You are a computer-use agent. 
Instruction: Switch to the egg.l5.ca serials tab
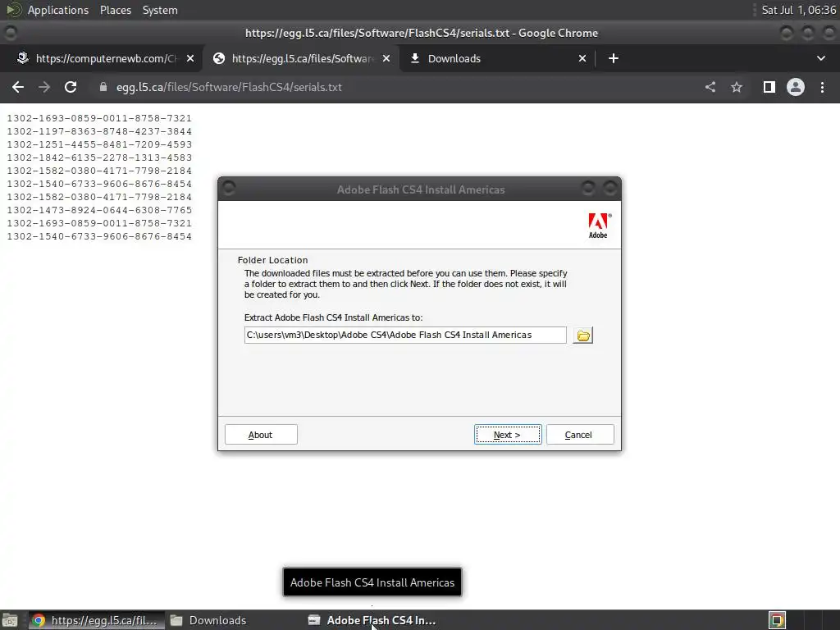[300, 58]
